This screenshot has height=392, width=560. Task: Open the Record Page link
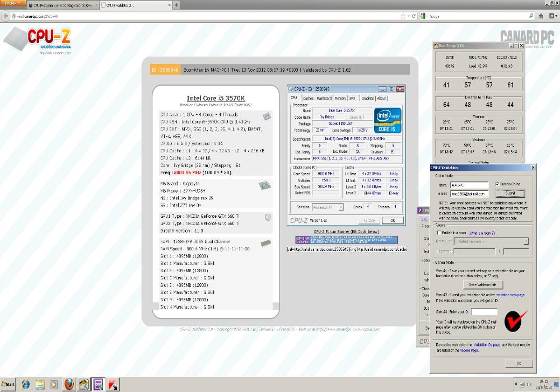(x=469, y=350)
